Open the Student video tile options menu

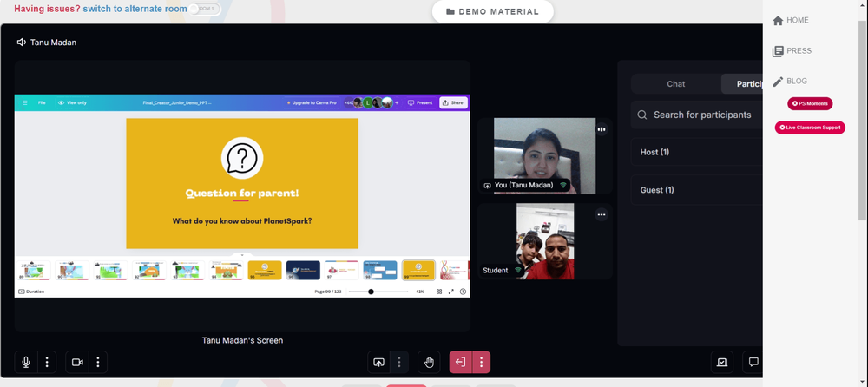tap(602, 215)
